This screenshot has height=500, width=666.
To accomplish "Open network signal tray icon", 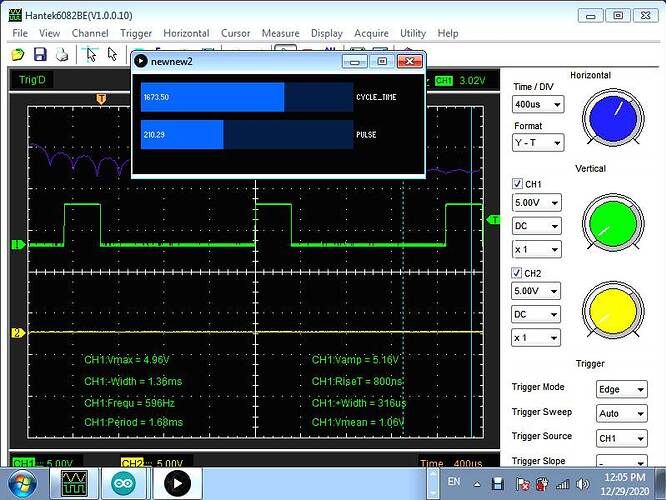I will pyautogui.click(x=563, y=484).
